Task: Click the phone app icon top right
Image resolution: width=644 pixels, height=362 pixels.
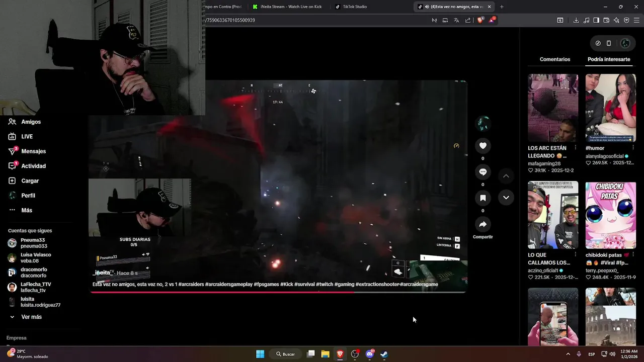Action: click(609, 43)
